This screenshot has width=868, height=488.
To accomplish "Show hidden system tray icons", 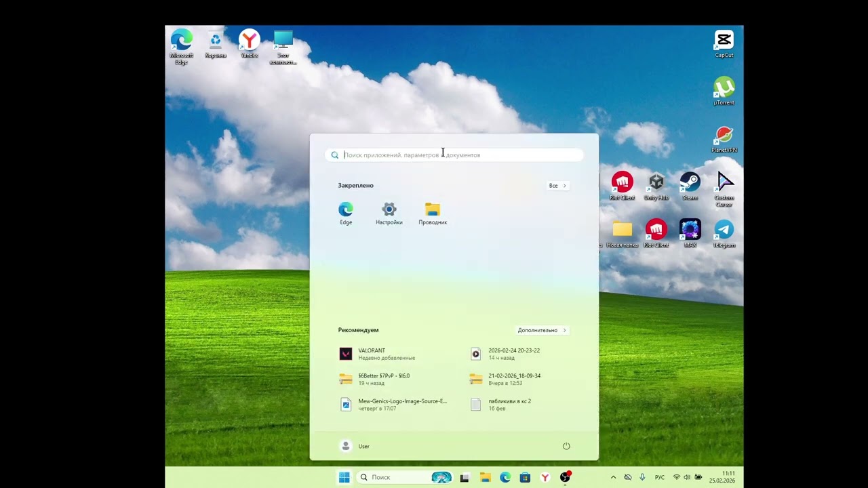I will (614, 477).
